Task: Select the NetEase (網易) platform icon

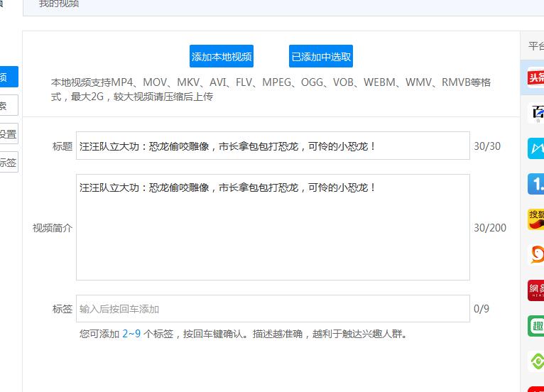Action: (x=535, y=290)
